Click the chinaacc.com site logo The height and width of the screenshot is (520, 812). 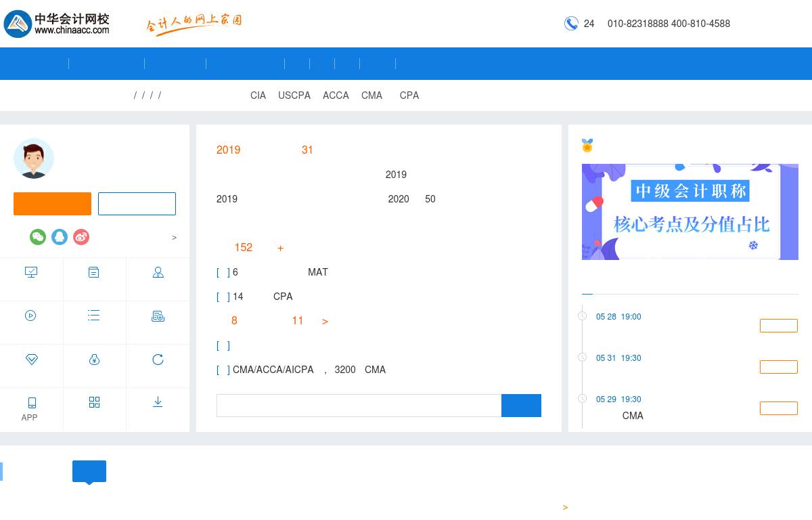point(57,24)
